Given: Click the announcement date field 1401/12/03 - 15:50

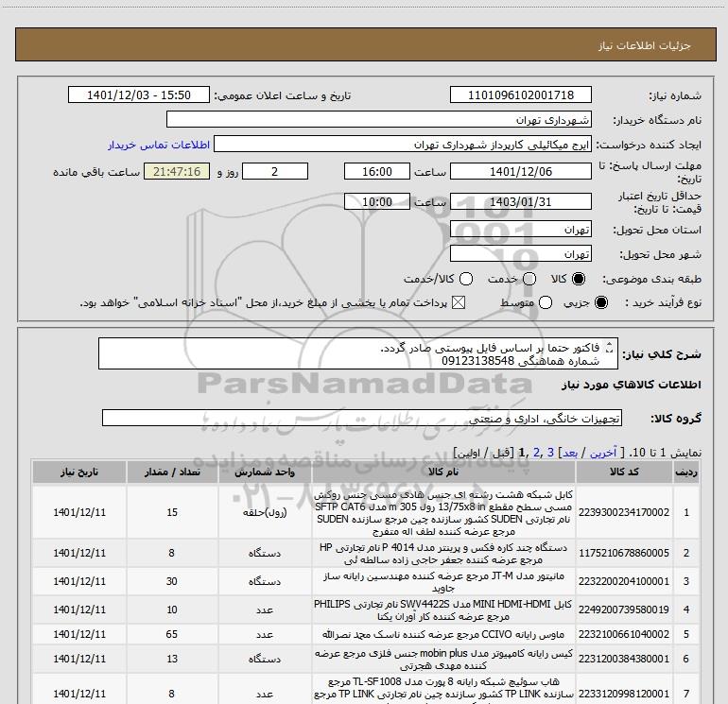Looking at the screenshot, I should coord(139,95).
